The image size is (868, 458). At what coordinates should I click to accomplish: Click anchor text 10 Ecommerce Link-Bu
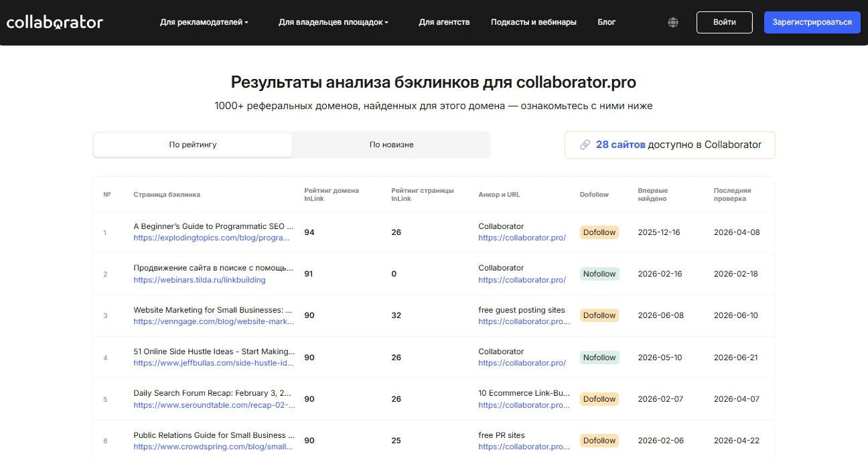524,393
